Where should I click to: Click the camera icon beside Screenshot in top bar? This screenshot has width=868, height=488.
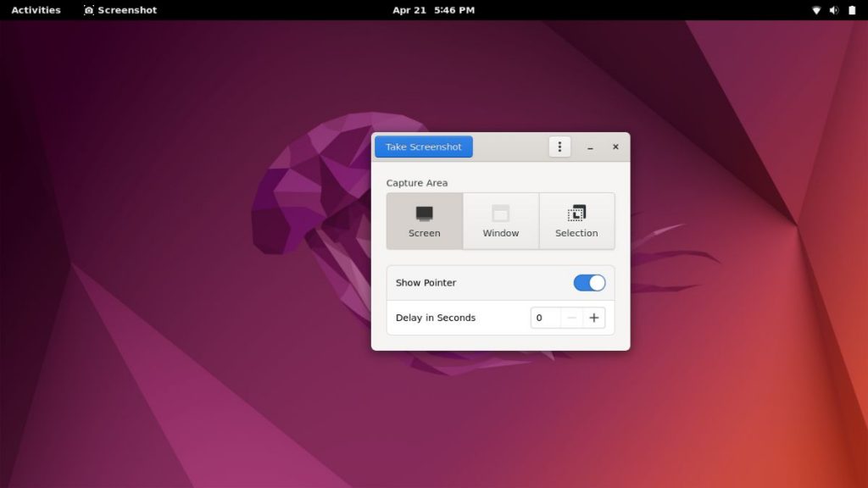coord(87,10)
